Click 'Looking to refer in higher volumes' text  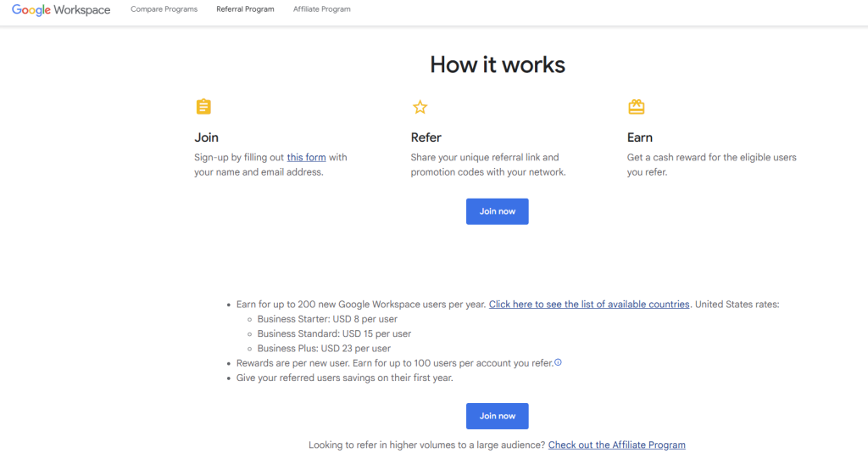pyautogui.click(x=427, y=445)
